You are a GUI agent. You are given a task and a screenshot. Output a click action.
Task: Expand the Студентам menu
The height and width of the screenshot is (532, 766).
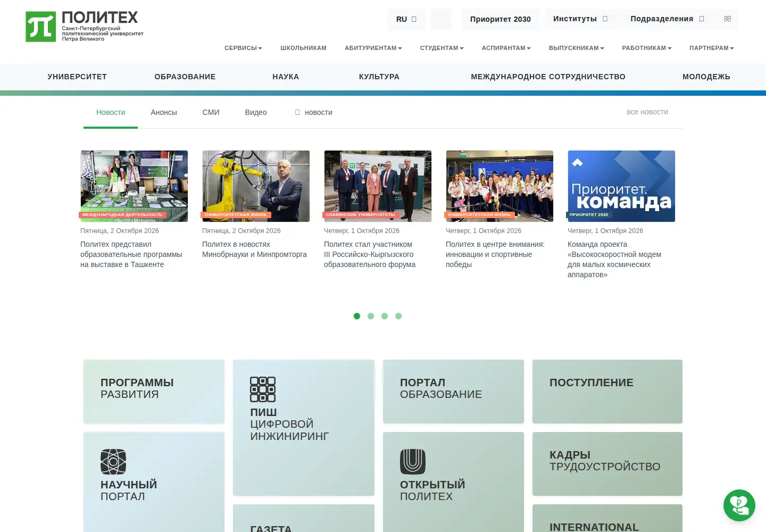point(442,48)
